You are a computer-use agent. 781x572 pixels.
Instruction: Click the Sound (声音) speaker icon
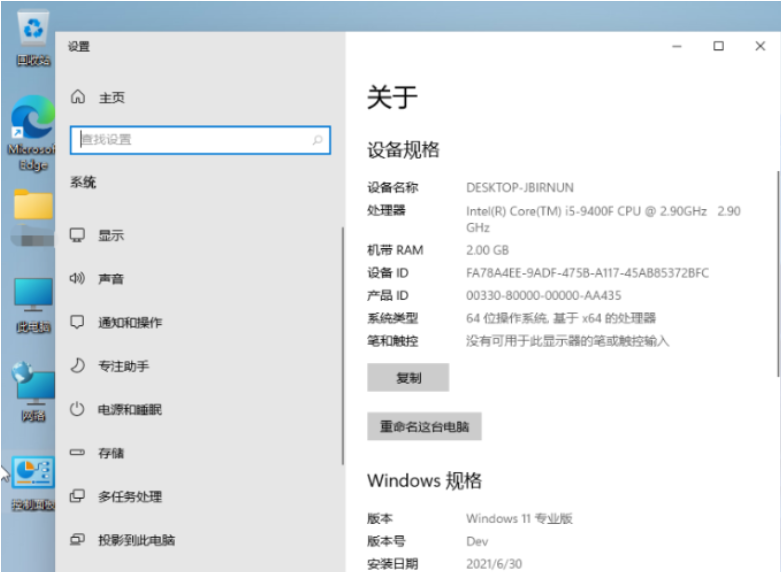(78, 279)
